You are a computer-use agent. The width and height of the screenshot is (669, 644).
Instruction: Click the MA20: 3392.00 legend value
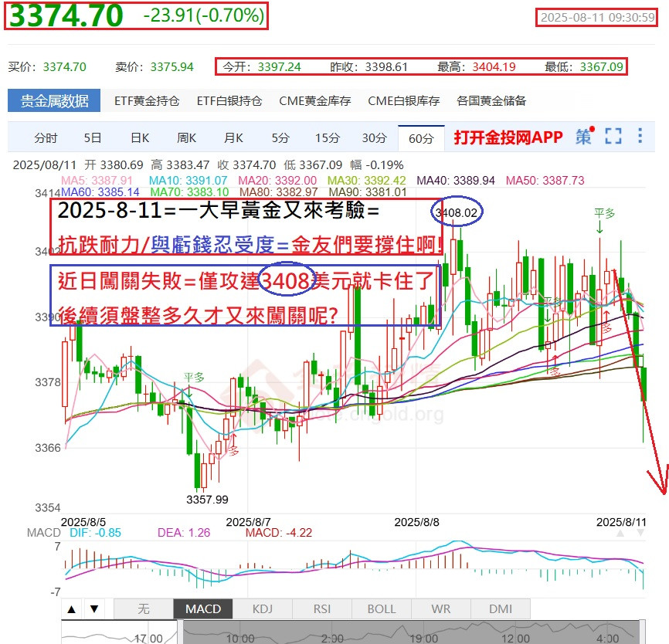277,181
